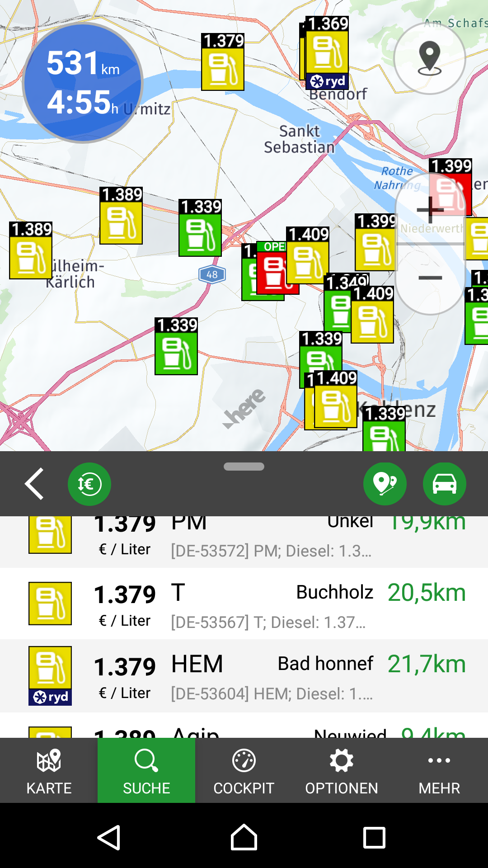This screenshot has height=868, width=488.
Task: Tap the blue 531 km range indicator
Action: pyautogui.click(x=83, y=83)
